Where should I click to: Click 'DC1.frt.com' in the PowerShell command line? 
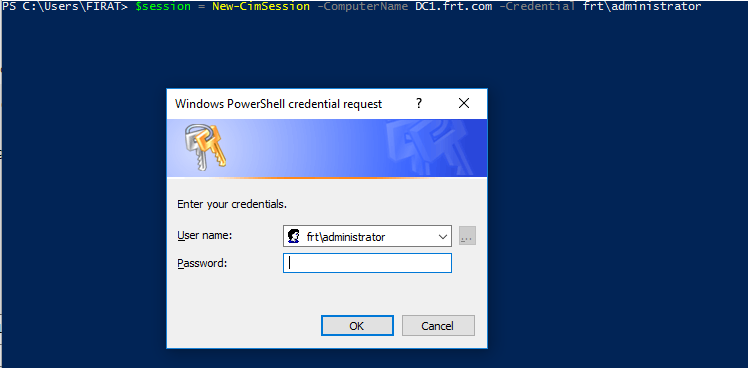[454, 7]
